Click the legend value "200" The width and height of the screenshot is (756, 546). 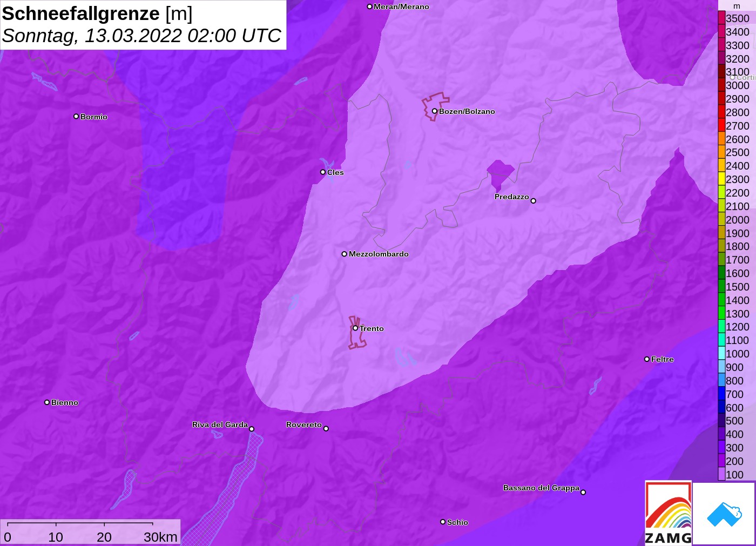(x=735, y=461)
